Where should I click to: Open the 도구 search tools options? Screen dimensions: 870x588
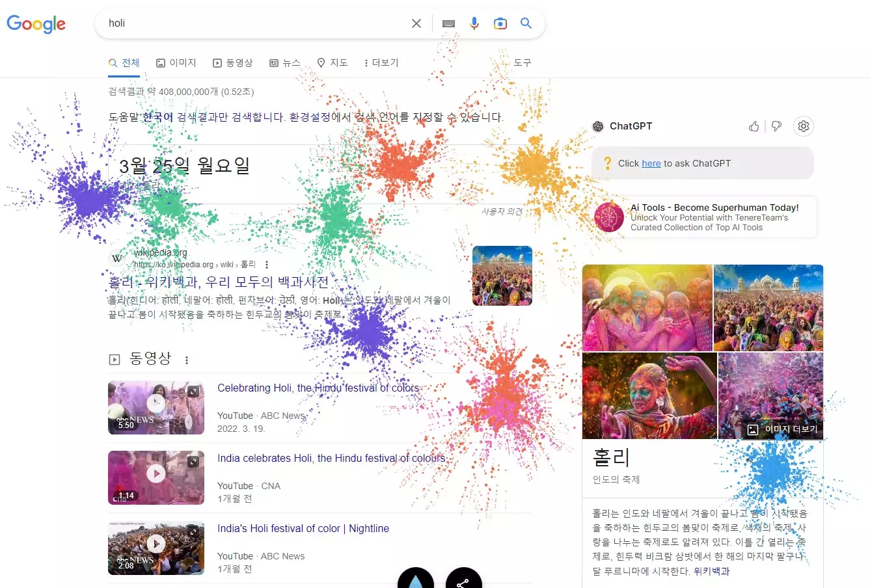coord(521,62)
